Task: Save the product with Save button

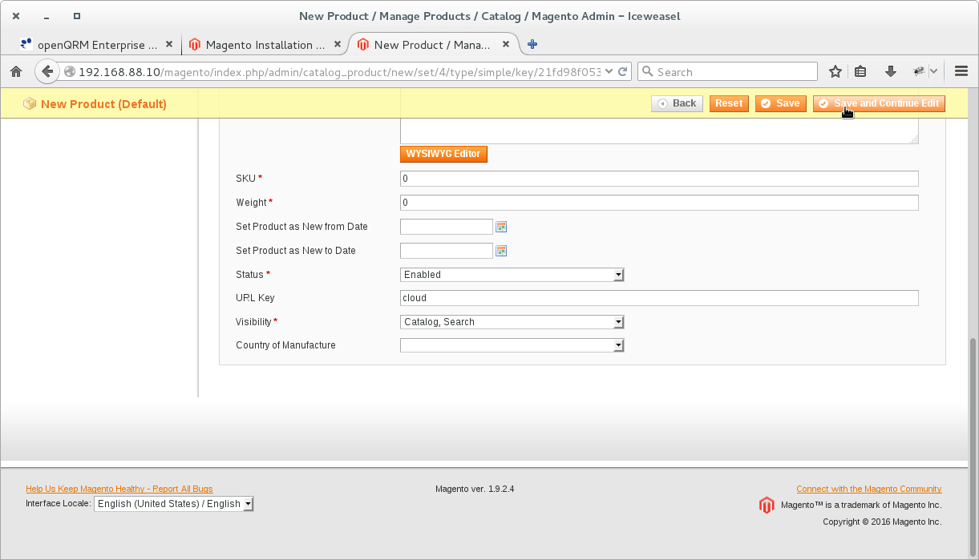Action: [780, 103]
